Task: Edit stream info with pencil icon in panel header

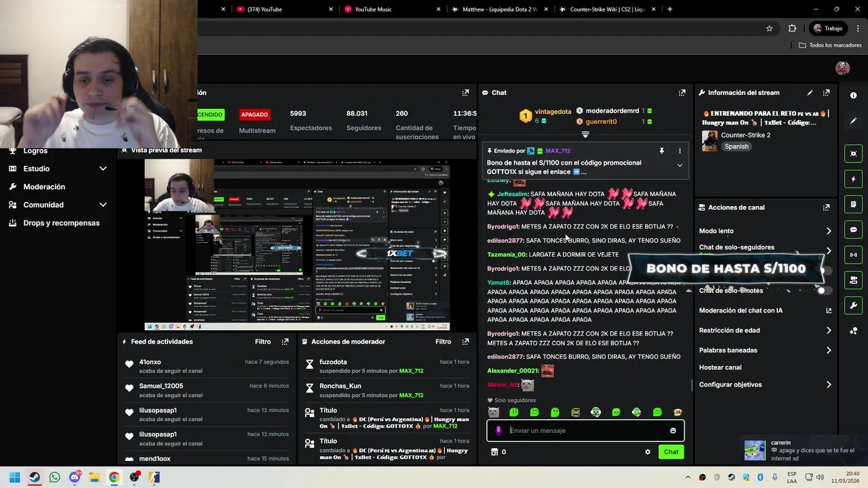Action: tap(810, 93)
